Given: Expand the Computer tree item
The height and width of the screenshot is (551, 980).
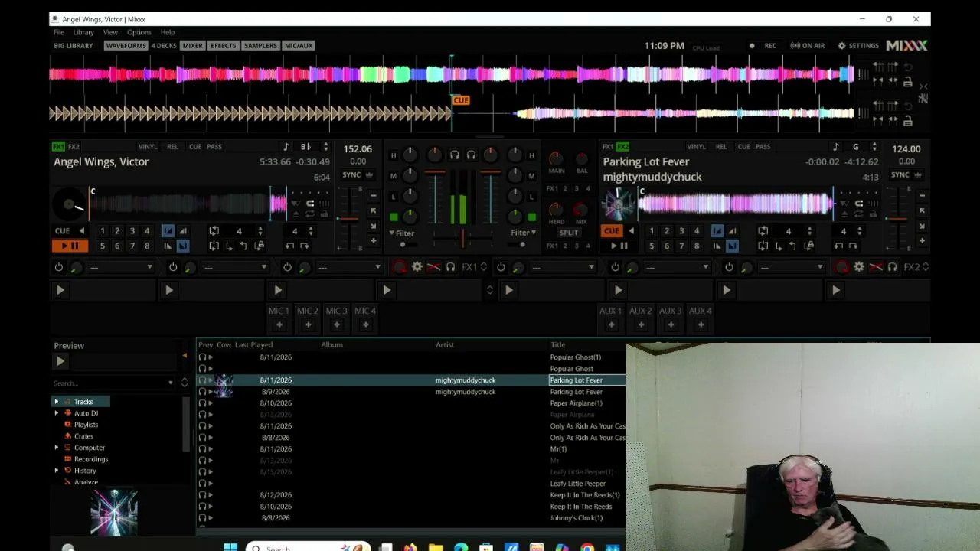Looking at the screenshot, I should [x=56, y=448].
